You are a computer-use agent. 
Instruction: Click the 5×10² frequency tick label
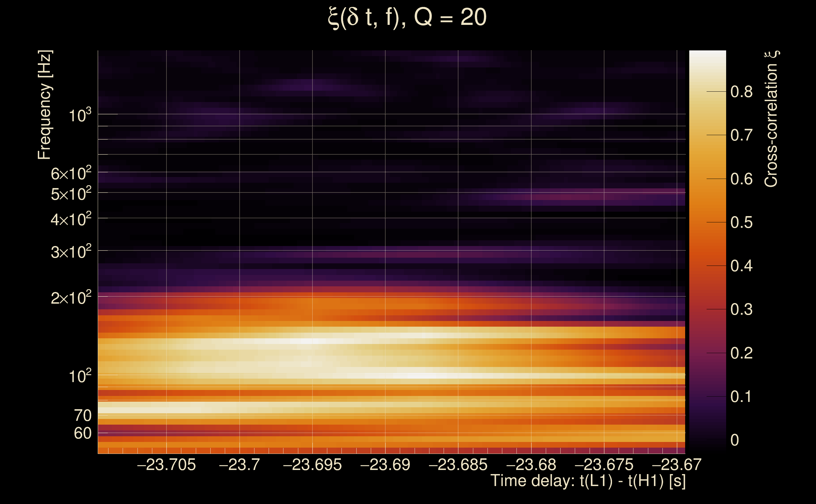(71, 194)
